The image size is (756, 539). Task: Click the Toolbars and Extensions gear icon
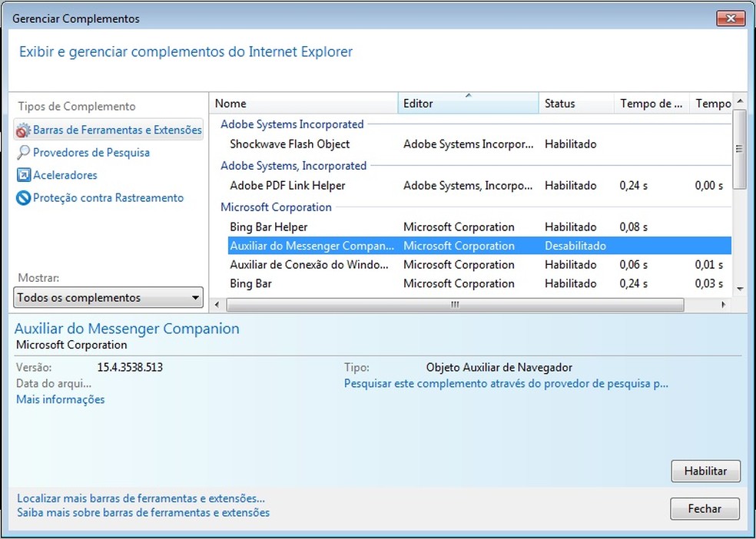click(23, 130)
